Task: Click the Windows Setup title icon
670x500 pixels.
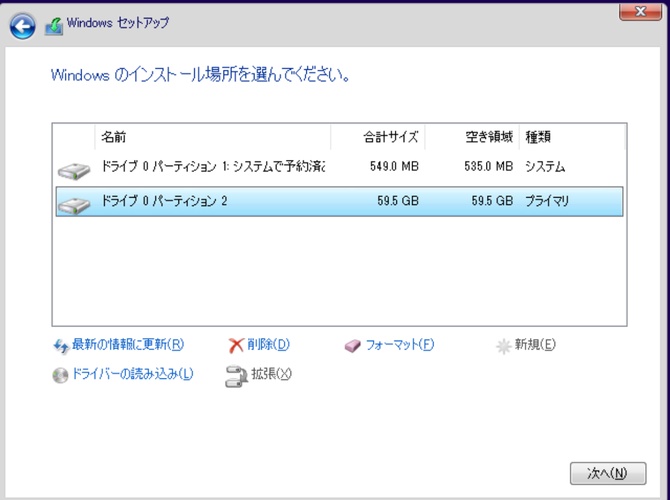Action: (x=54, y=25)
